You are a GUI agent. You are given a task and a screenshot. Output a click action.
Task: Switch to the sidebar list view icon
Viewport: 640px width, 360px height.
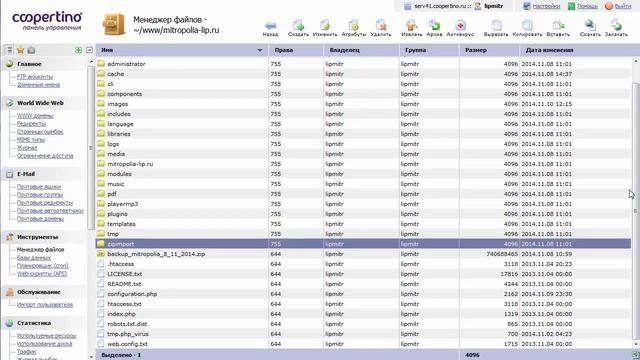coord(9,50)
